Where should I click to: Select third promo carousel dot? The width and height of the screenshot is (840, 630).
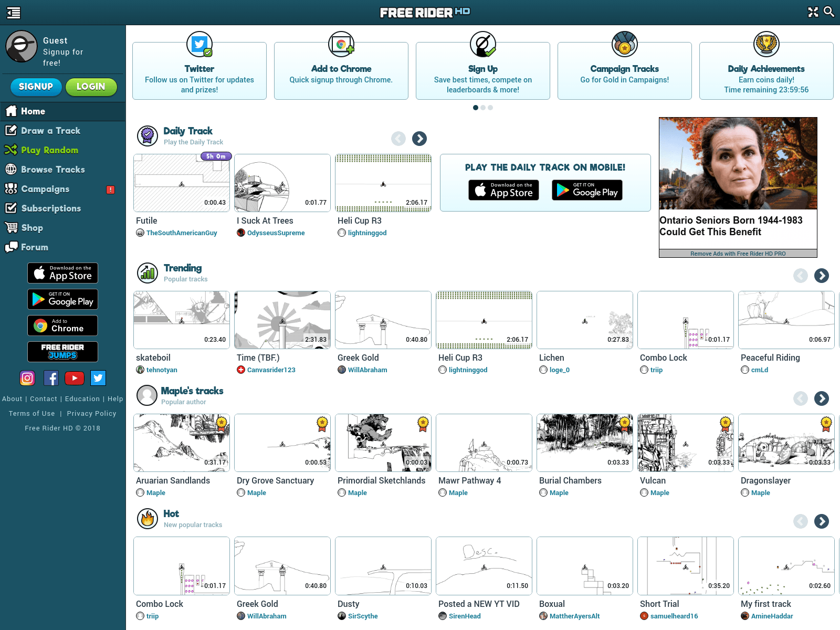click(490, 108)
